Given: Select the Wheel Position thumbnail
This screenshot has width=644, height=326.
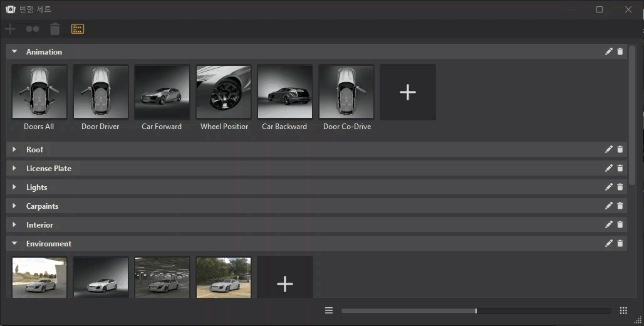Looking at the screenshot, I should [224, 92].
